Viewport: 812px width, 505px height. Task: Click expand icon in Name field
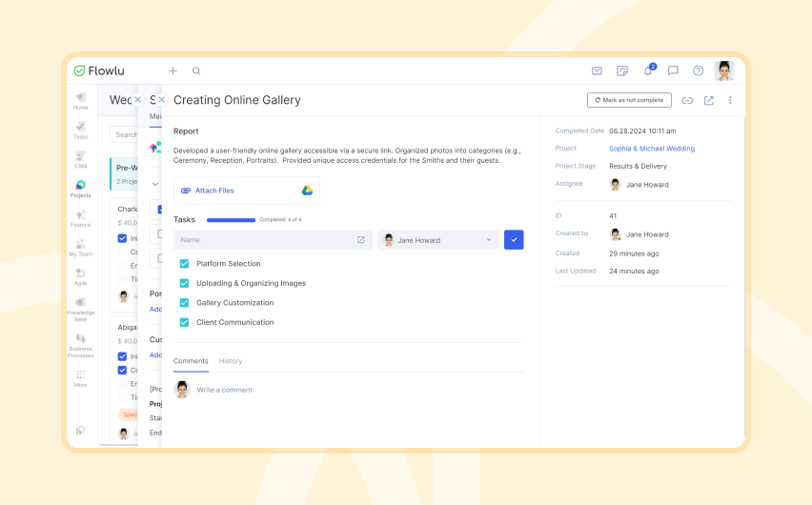point(361,240)
